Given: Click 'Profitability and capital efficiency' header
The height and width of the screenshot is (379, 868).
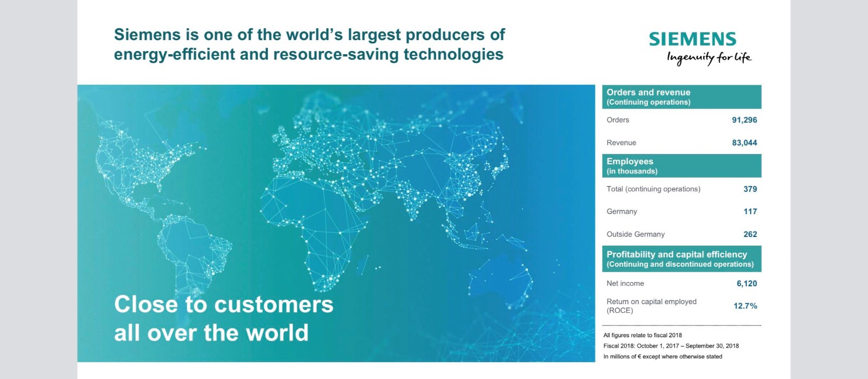Looking at the screenshot, I should coord(676,254).
